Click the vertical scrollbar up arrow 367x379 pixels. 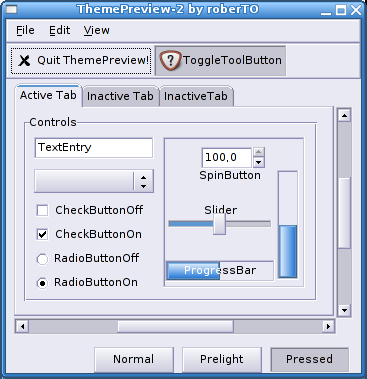tap(344, 115)
